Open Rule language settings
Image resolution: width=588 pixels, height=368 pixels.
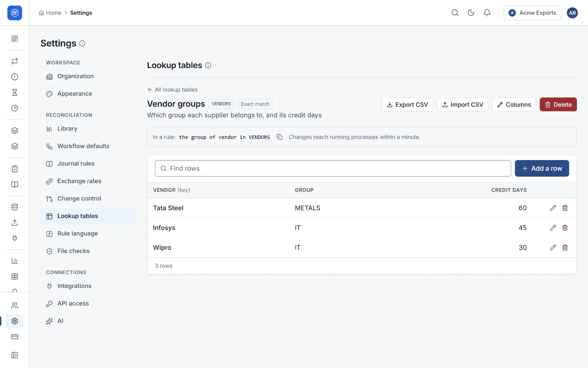88,234
